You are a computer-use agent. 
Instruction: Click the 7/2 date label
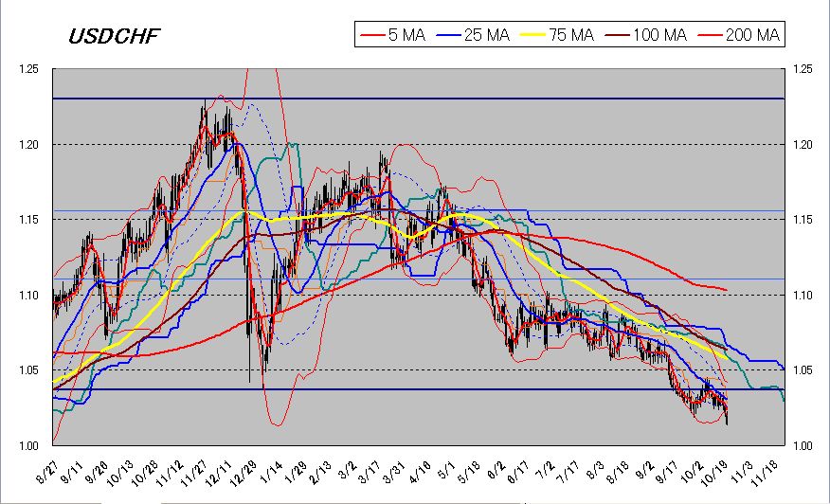[x=544, y=470]
